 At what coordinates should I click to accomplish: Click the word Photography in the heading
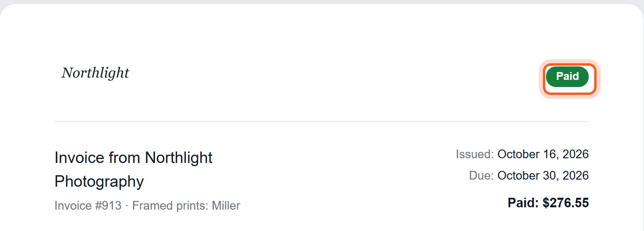[99, 182]
